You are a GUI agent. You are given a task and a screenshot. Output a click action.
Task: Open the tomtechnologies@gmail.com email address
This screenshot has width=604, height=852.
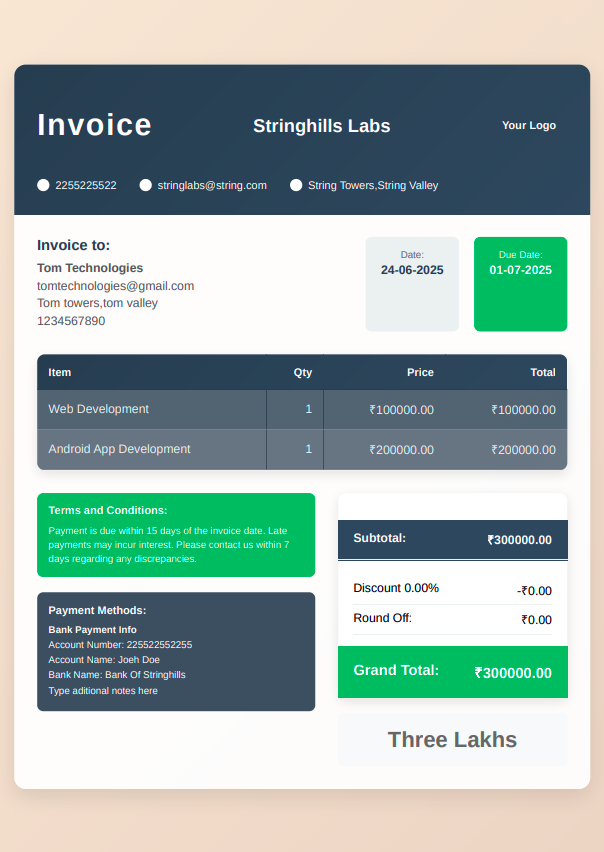coord(115,285)
